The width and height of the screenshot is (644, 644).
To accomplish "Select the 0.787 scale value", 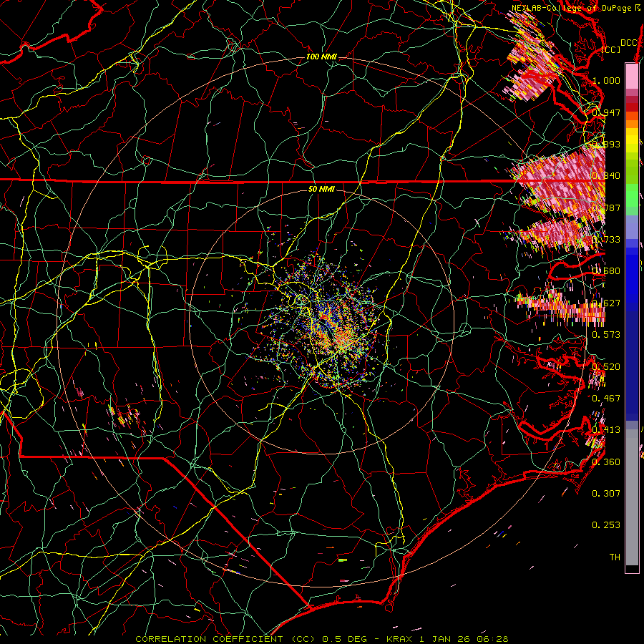I will [606, 208].
